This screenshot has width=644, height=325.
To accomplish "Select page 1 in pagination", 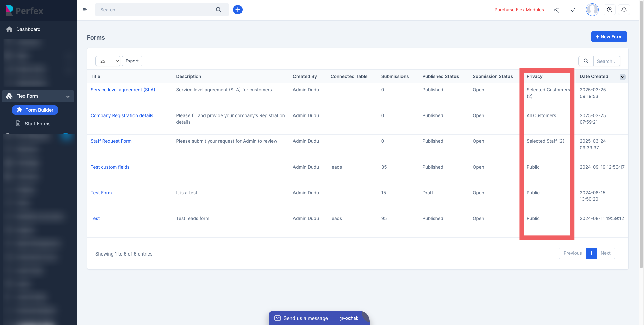I will pyautogui.click(x=591, y=253).
